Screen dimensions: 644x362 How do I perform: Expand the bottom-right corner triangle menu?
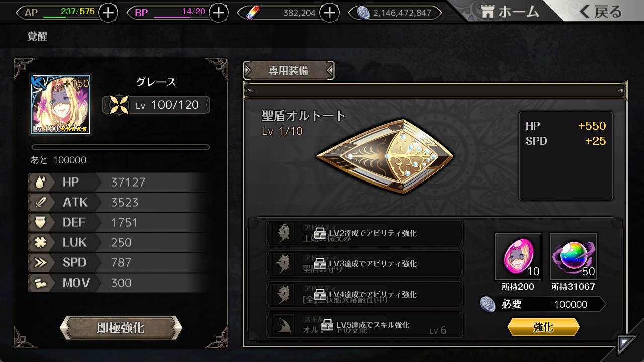click(627, 345)
